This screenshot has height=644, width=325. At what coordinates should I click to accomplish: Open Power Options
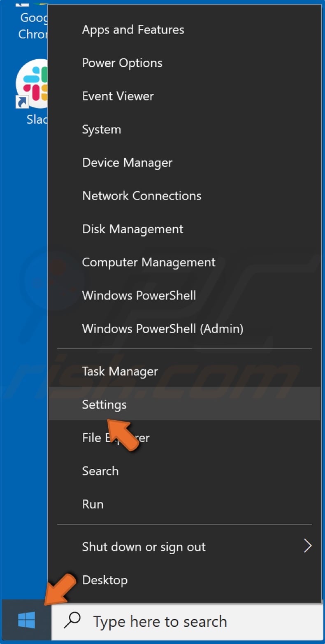(122, 63)
